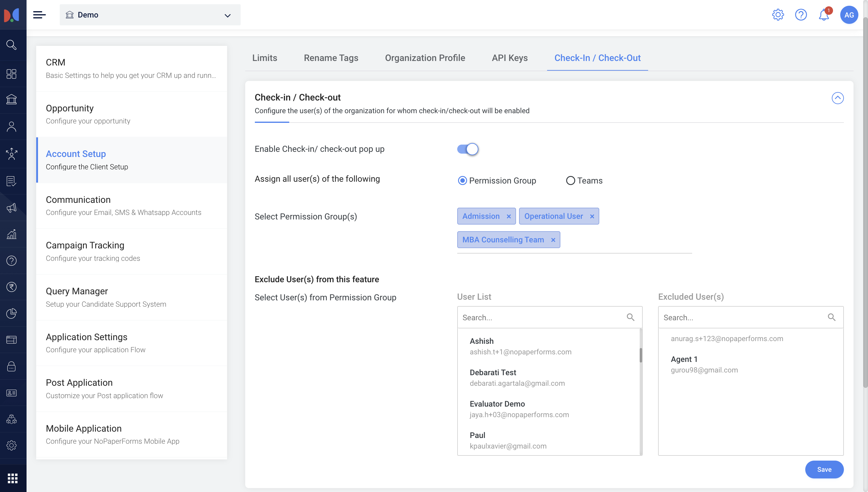Open Opportunity settings section
This screenshot has height=492, width=868.
tap(131, 114)
